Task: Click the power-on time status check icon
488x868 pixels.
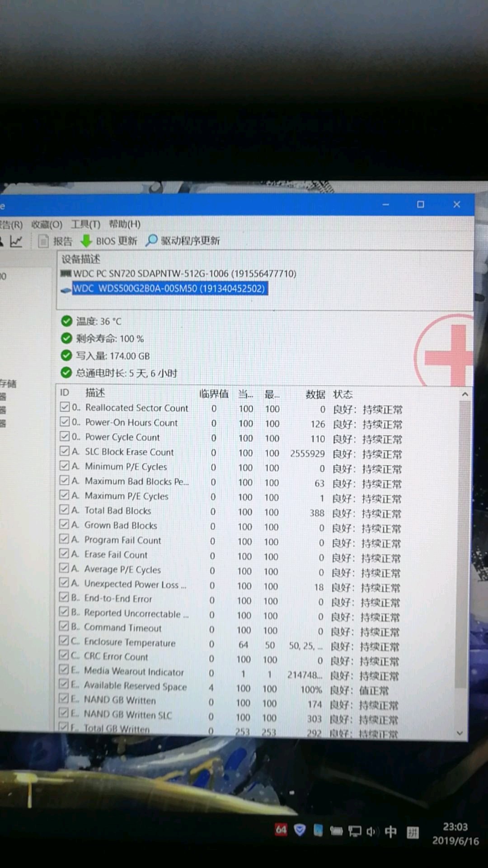Action: point(66,373)
